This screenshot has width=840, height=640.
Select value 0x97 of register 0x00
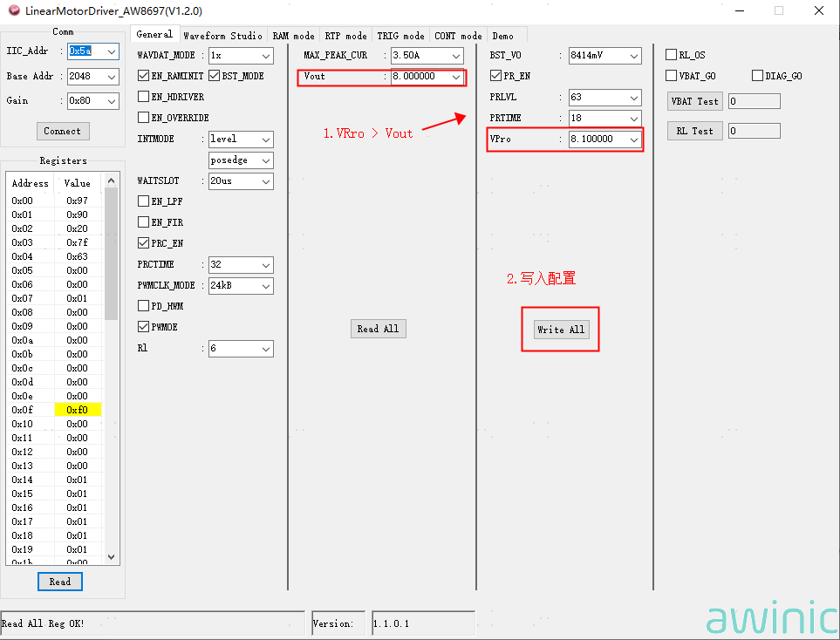click(x=78, y=201)
